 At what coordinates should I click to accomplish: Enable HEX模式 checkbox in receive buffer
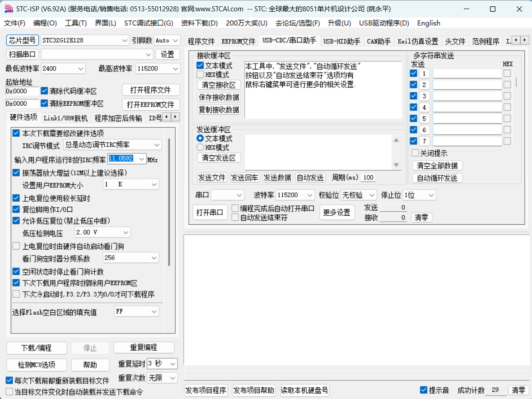click(x=200, y=74)
